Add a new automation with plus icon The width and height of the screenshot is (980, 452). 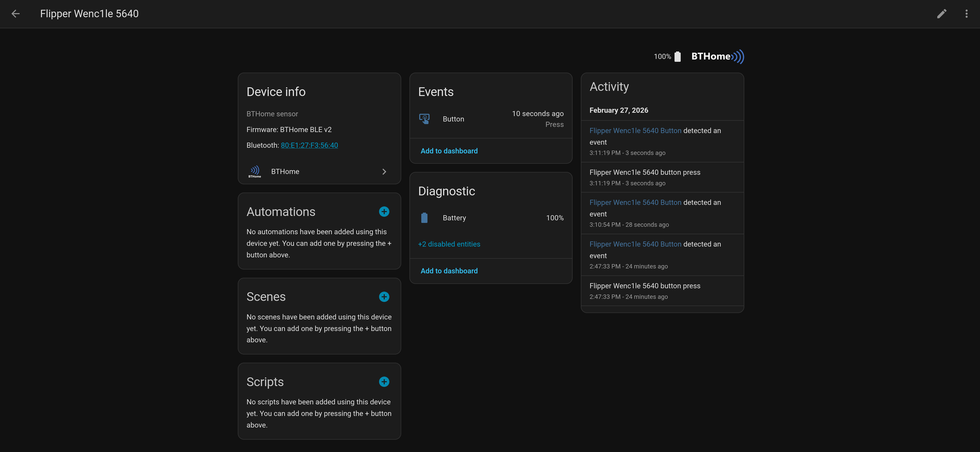tap(384, 212)
